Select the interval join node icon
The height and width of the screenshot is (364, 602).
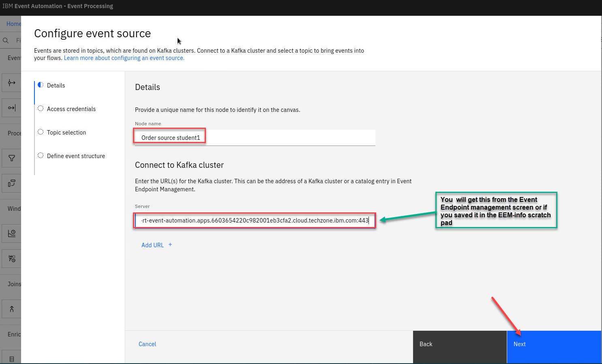click(11, 309)
